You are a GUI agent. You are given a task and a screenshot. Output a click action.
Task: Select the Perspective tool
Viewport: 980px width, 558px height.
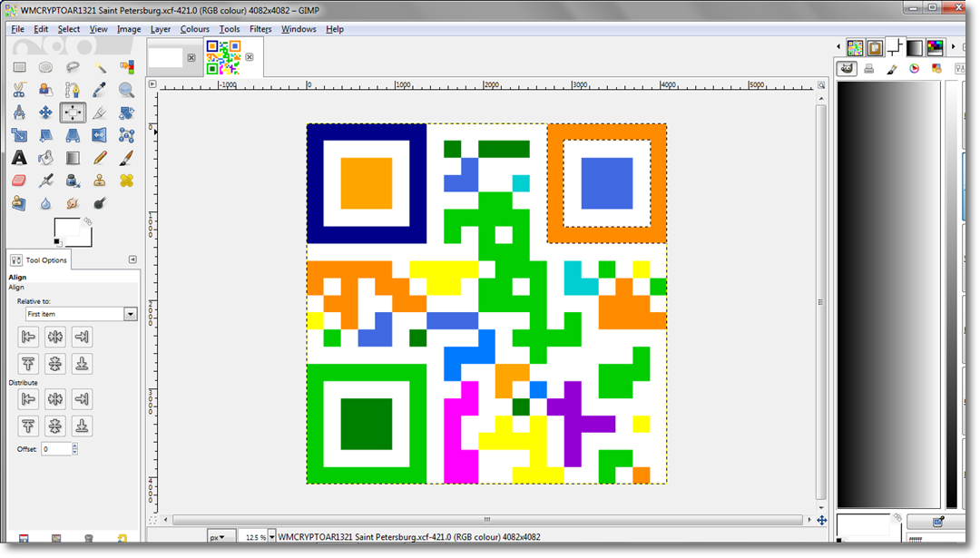tap(73, 135)
